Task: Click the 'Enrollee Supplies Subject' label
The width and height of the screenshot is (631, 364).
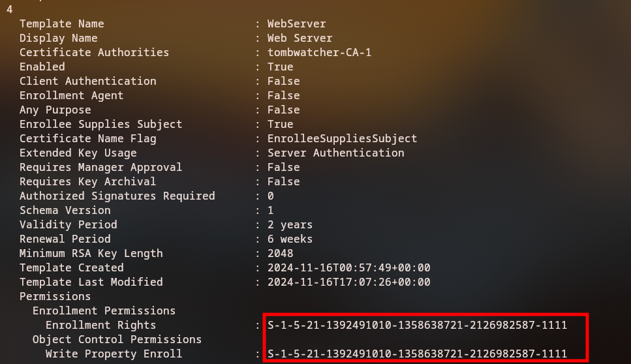Action: click(x=100, y=124)
